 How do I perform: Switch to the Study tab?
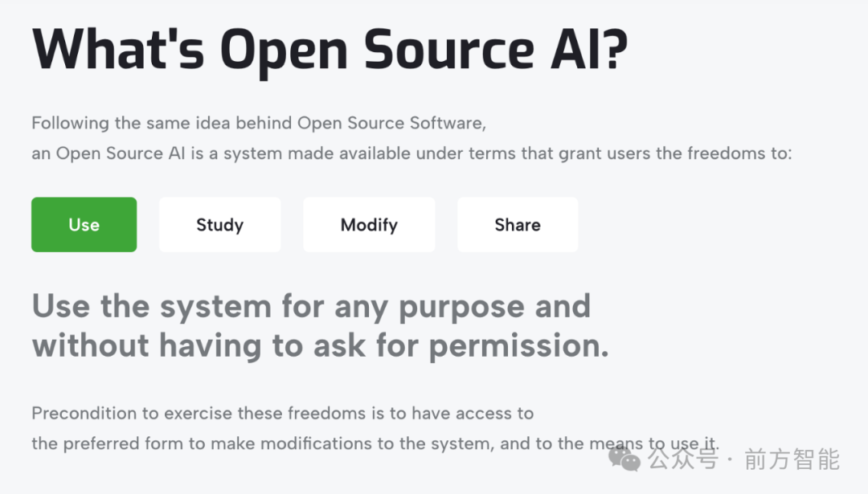tap(219, 225)
